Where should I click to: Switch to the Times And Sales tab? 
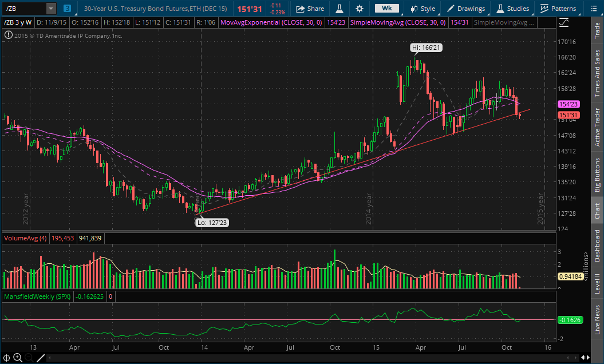tap(598, 73)
